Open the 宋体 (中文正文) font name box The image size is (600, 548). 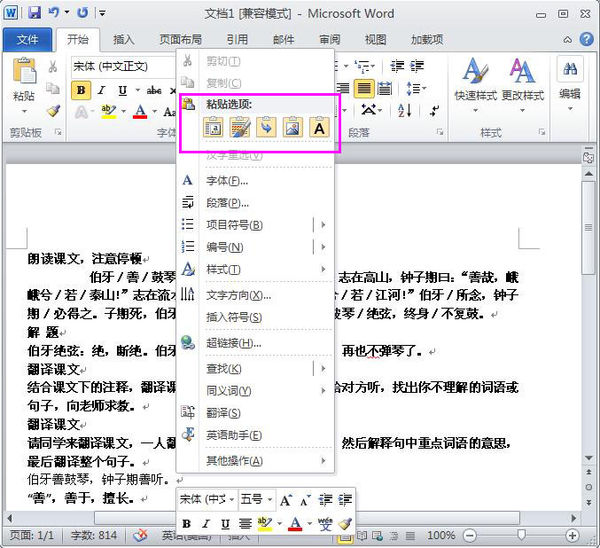123,67
